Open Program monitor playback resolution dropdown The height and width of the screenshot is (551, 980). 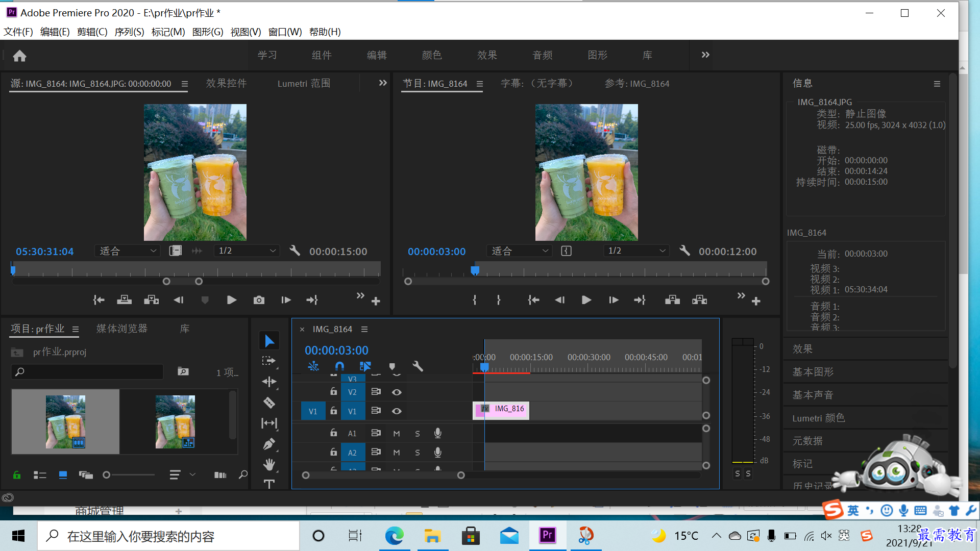pyautogui.click(x=636, y=251)
